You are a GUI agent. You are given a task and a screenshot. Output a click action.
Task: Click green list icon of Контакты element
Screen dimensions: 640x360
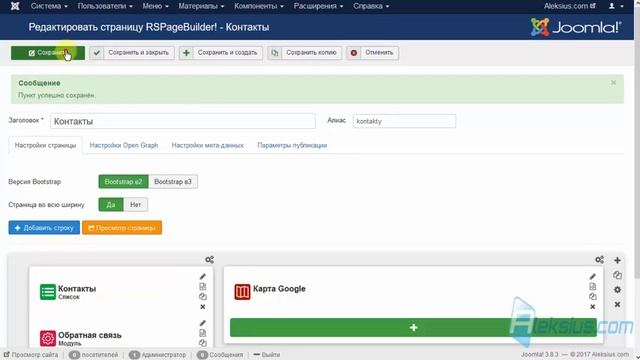[48, 292]
